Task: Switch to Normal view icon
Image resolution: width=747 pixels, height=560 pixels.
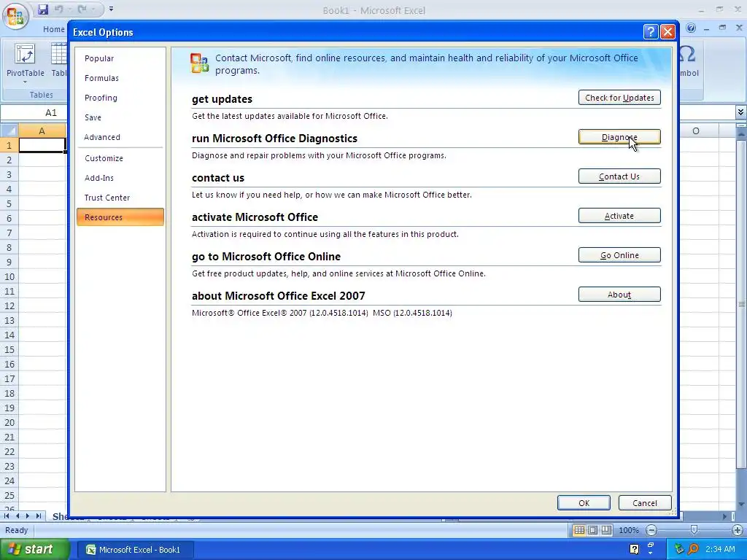Action: coord(578,530)
